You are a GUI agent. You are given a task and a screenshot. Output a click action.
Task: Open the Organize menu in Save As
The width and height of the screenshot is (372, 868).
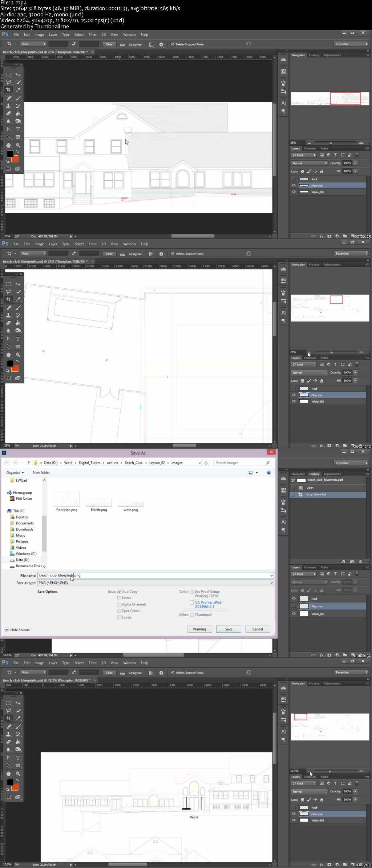click(15, 472)
